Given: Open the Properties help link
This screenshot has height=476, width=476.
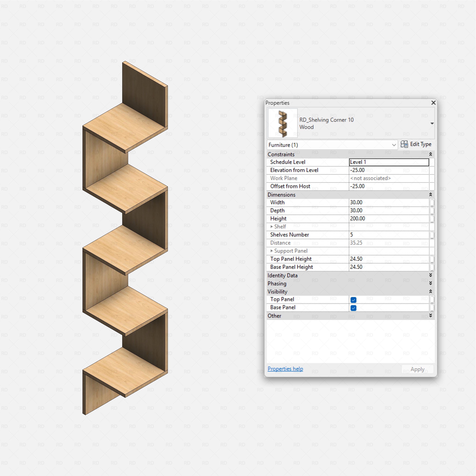Looking at the screenshot, I should [285, 369].
